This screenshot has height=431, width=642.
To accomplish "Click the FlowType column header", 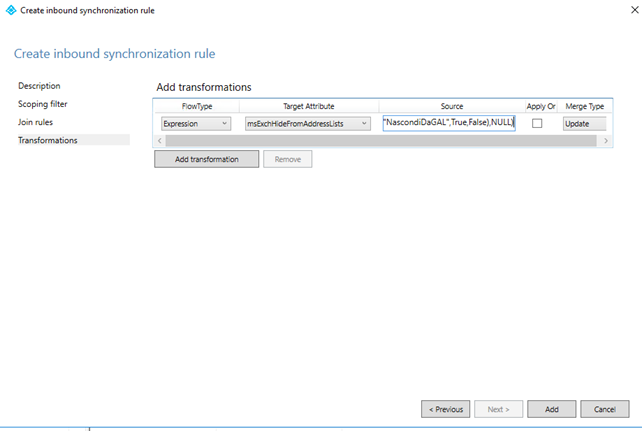I will tap(197, 106).
